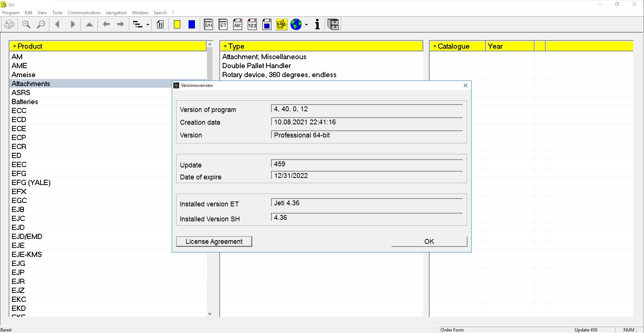644x333 pixels.
Task: Open the Tools menu
Action: (x=57, y=13)
